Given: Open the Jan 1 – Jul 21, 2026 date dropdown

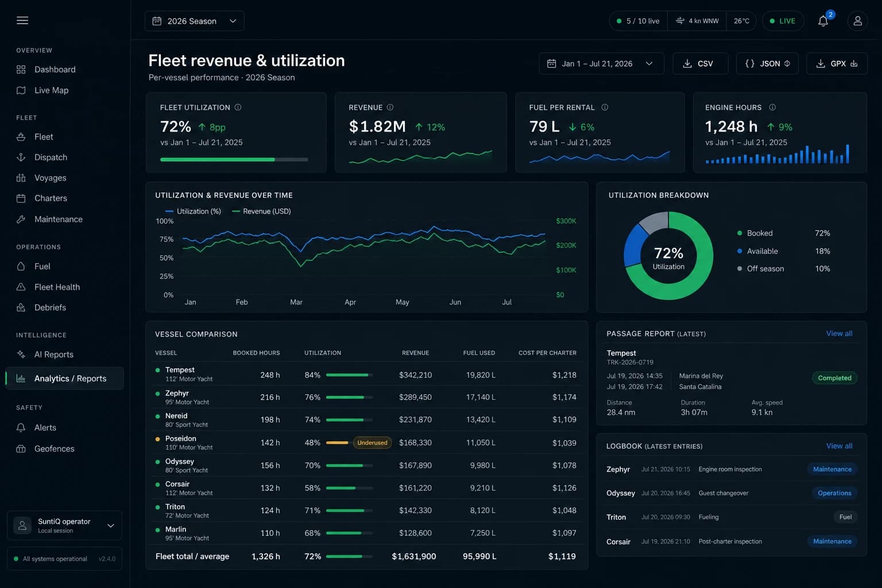Looking at the screenshot, I should pyautogui.click(x=601, y=64).
